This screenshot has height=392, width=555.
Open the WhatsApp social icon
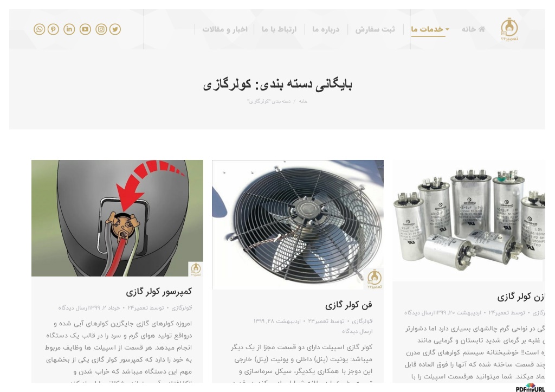[39, 29]
